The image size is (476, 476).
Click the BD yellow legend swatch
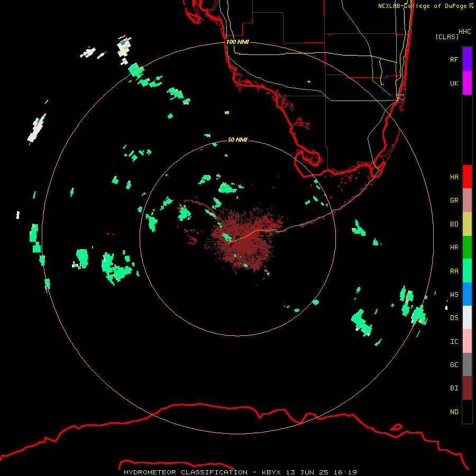[x=467, y=224]
